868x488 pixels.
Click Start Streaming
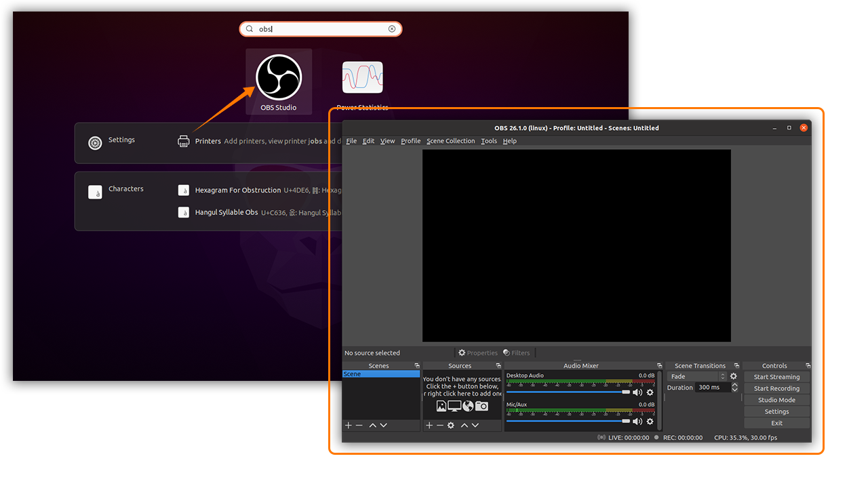click(x=777, y=377)
